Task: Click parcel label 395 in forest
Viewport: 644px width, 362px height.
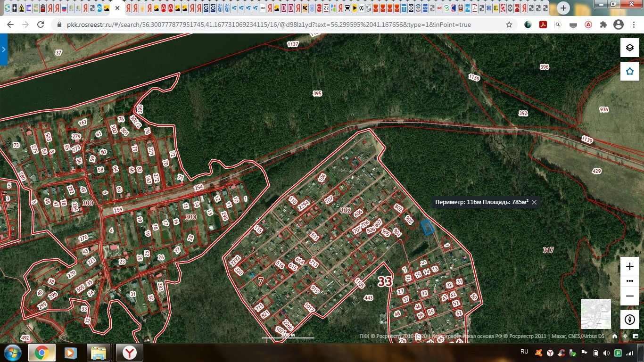Action: 317,93
